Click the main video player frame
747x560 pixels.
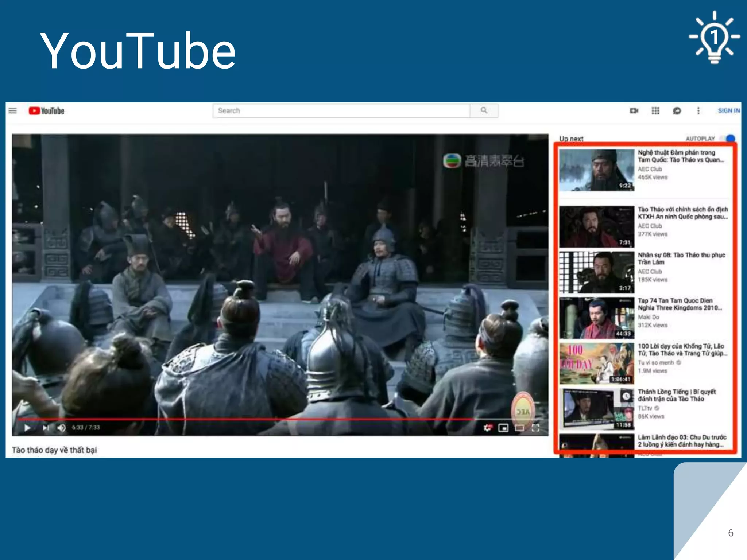point(280,284)
